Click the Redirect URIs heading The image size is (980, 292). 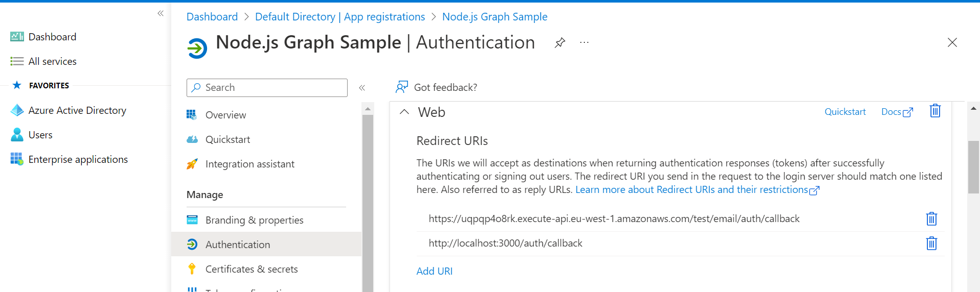coord(452,141)
